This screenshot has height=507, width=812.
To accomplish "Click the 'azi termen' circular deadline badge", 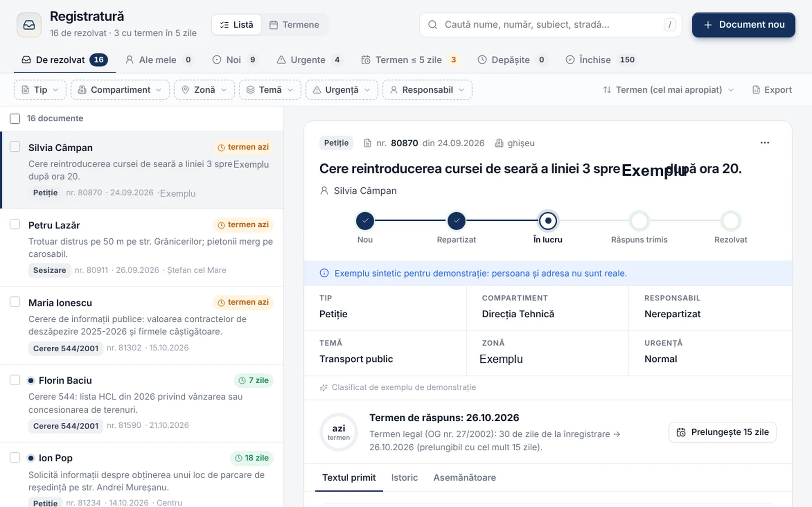I will coord(339,432).
